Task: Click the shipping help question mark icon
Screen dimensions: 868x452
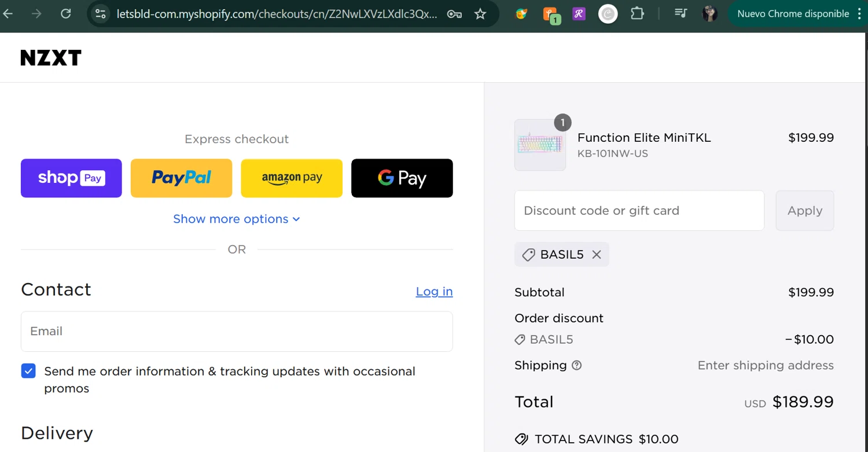Action: point(576,365)
